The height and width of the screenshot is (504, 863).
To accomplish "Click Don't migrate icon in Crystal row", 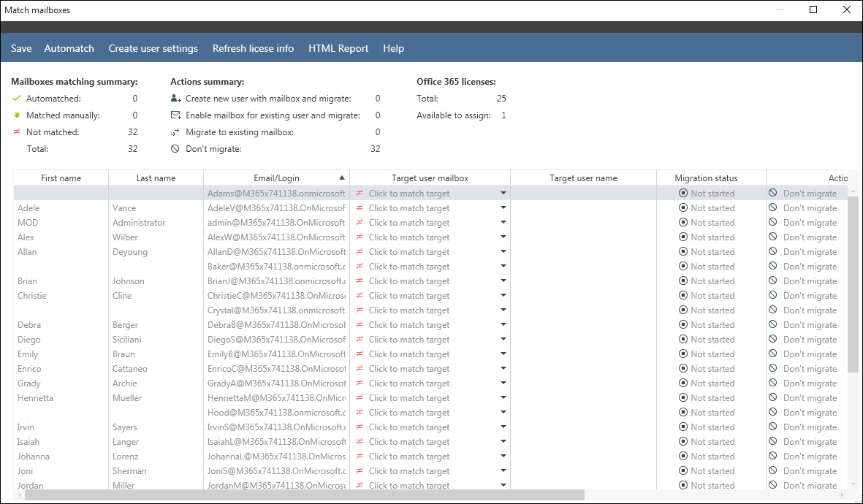I will coord(773,310).
